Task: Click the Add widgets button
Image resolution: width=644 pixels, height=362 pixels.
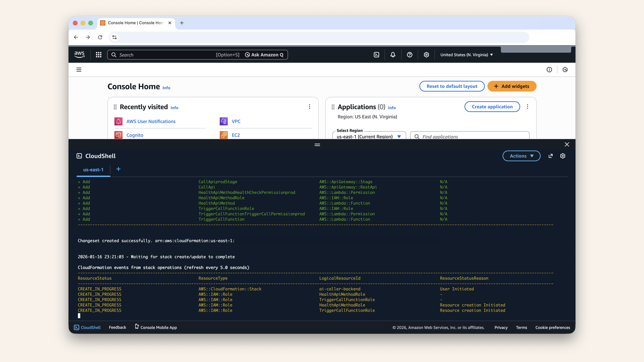Action: tap(512, 86)
